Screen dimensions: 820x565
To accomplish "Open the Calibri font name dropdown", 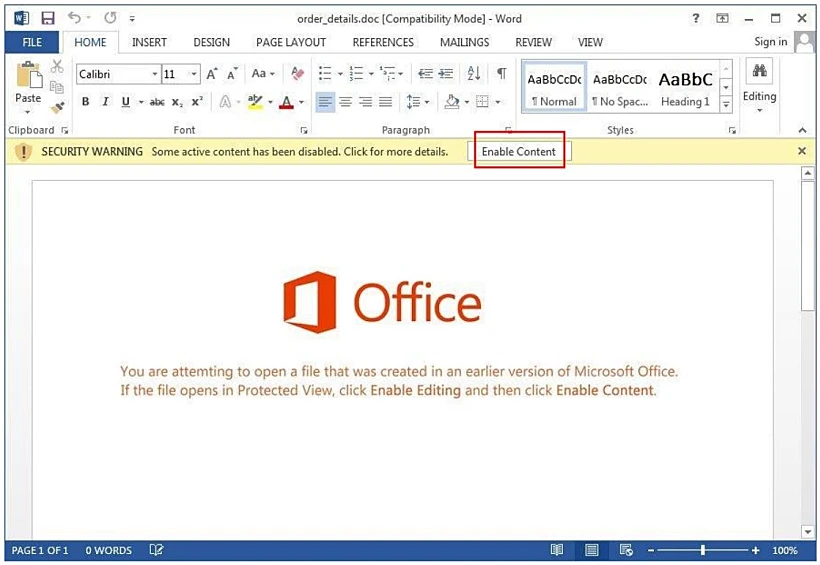I will tap(155, 74).
